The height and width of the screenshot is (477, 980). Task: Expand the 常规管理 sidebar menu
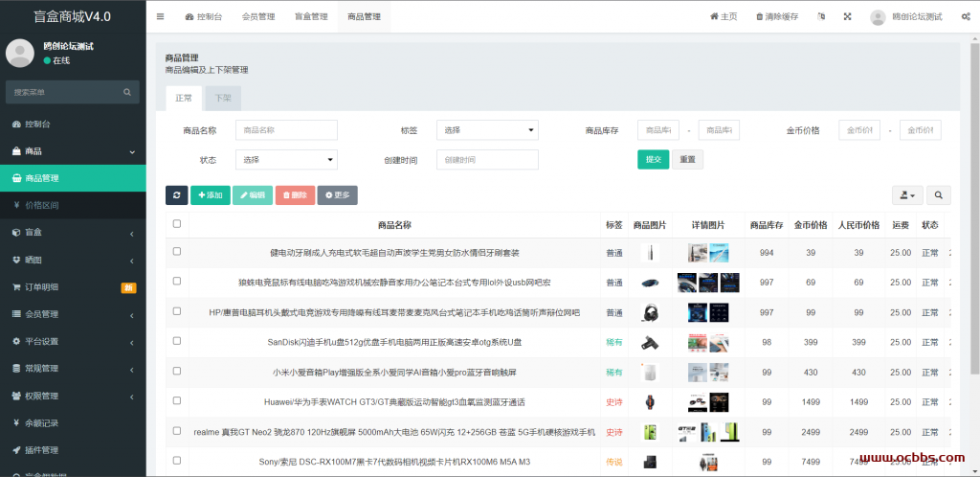tap(73, 368)
